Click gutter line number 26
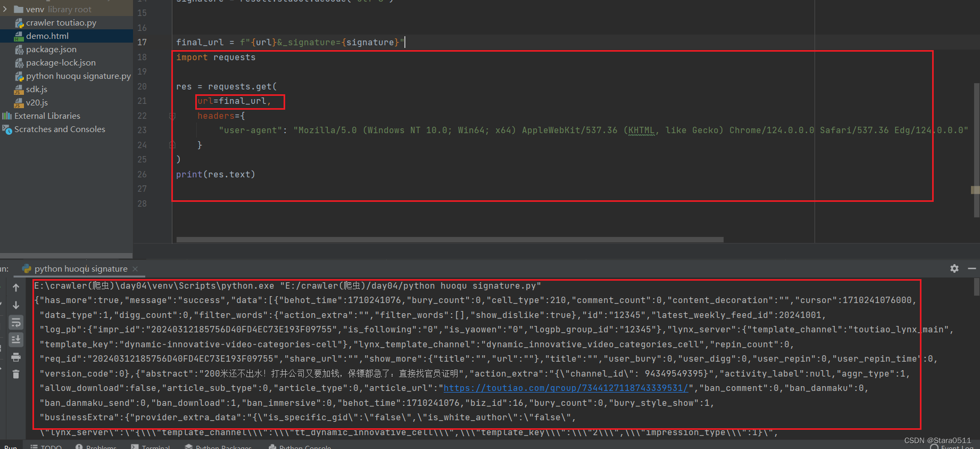 (x=142, y=174)
